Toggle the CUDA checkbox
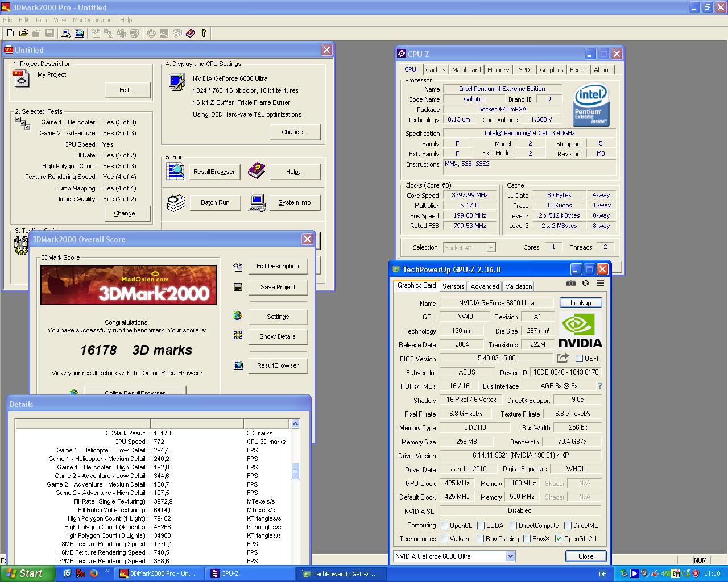The image size is (728, 582). 481,526
